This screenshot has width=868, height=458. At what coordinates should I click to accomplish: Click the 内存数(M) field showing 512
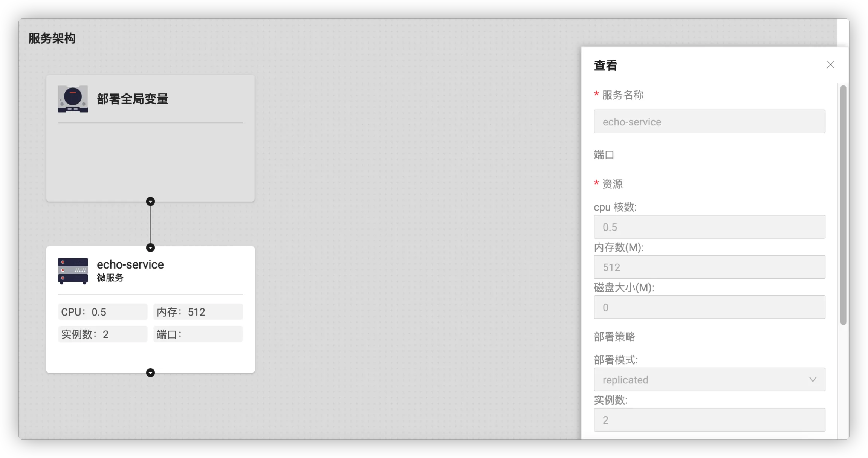[x=709, y=267]
